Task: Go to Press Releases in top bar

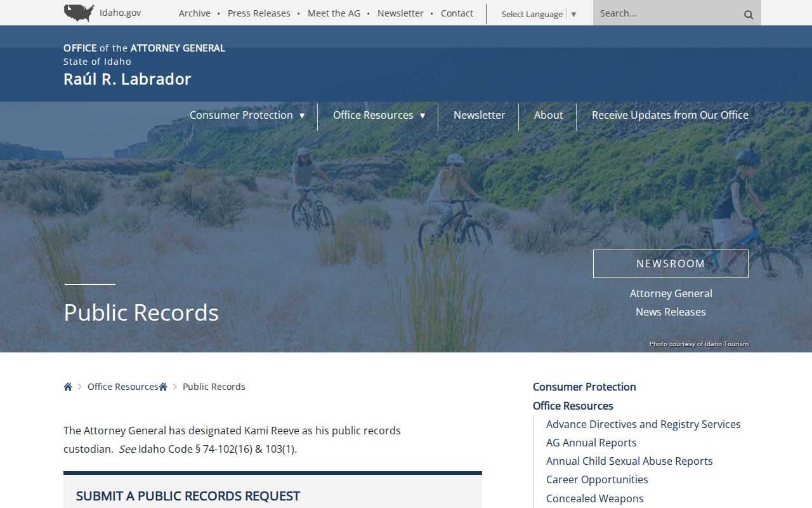Action: (259, 13)
